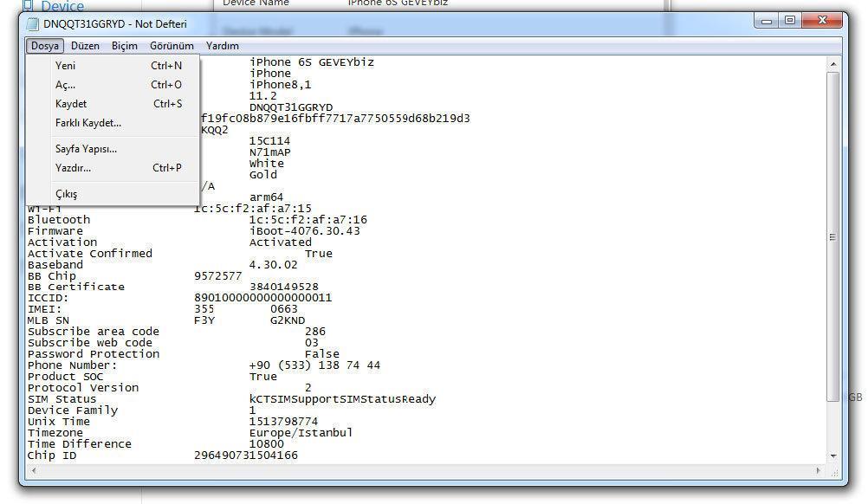Click the BB Chip value '9572577'

pos(218,275)
